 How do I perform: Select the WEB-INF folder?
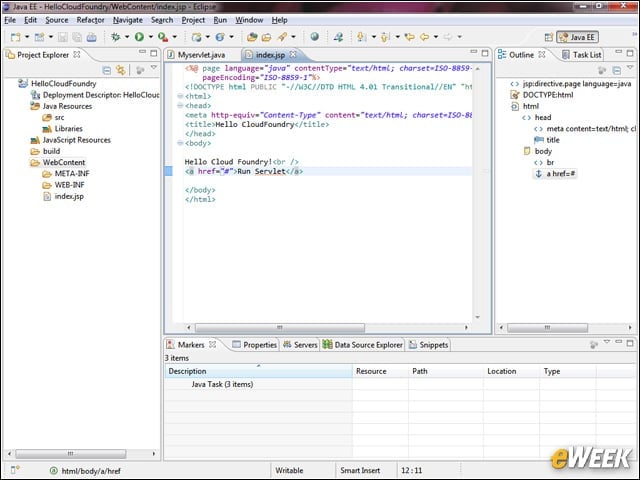tap(63, 185)
